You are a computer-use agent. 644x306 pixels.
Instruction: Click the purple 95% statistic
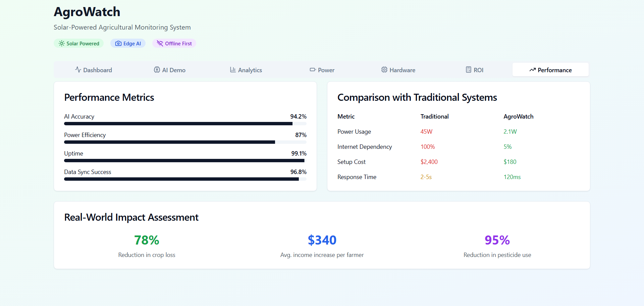pos(497,240)
